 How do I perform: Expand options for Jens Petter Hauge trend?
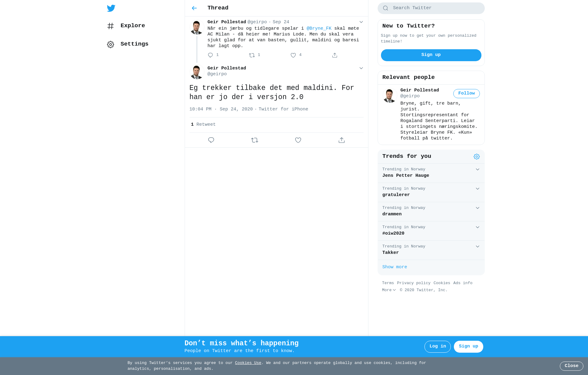coord(477,169)
